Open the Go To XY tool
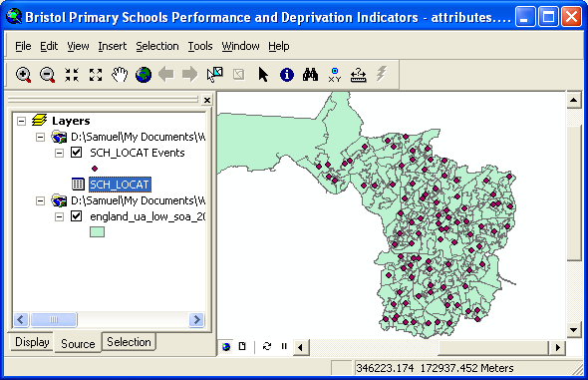This screenshot has width=588, height=380. pos(335,75)
